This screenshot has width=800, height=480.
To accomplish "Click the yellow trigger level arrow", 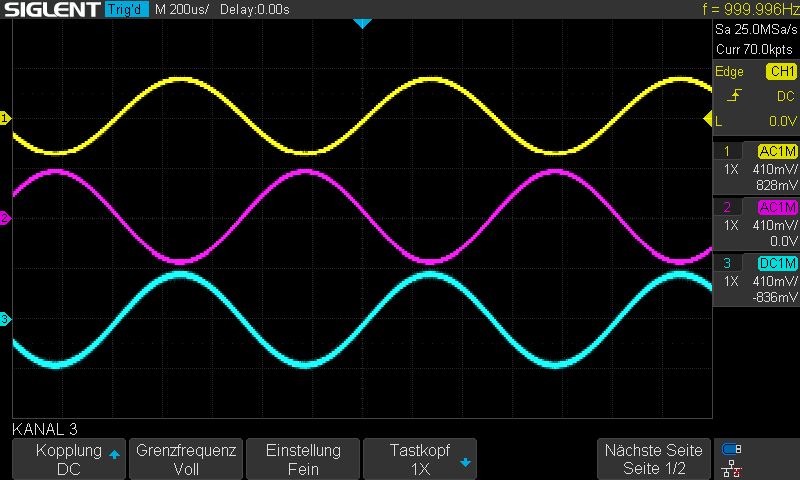I will click(708, 120).
